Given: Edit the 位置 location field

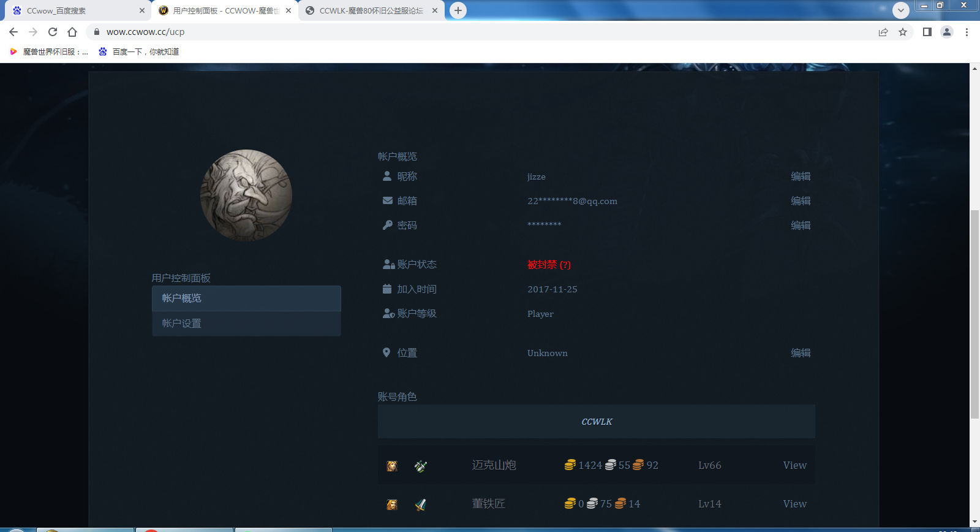Looking at the screenshot, I should [x=801, y=353].
